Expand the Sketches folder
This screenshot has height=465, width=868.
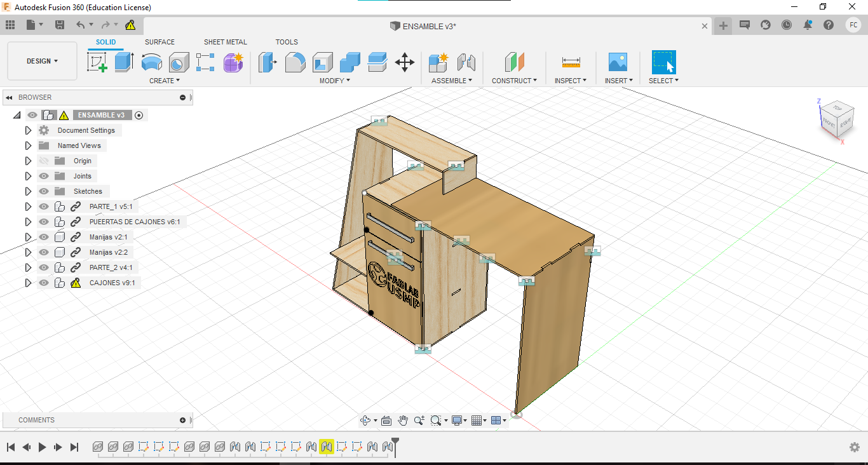(x=28, y=191)
